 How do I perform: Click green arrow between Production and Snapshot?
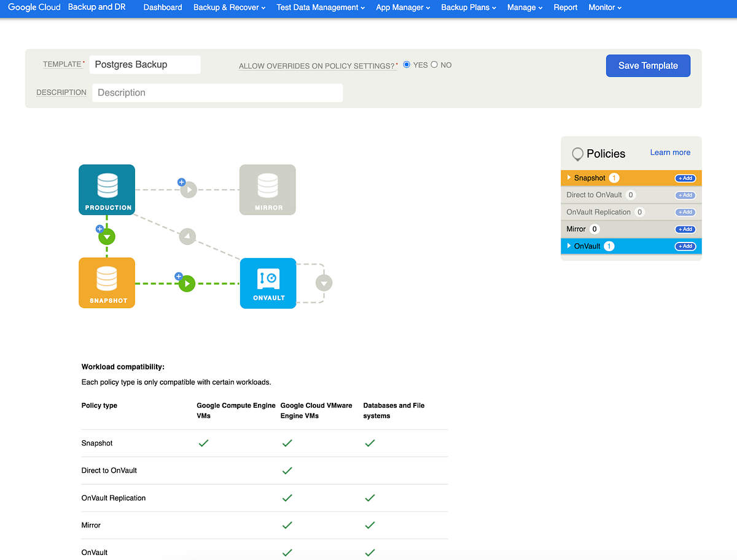107,236
